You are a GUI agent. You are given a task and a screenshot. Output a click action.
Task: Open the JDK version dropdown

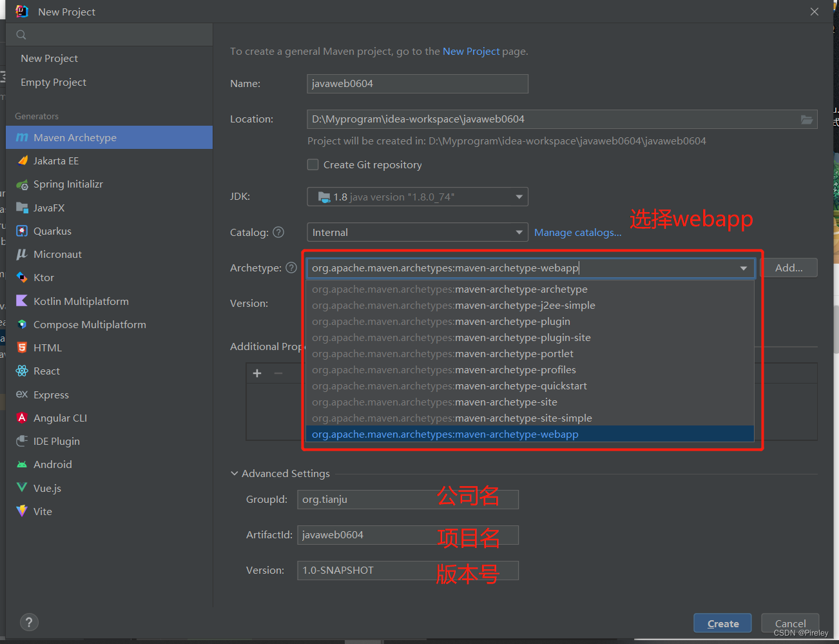pyautogui.click(x=418, y=197)
